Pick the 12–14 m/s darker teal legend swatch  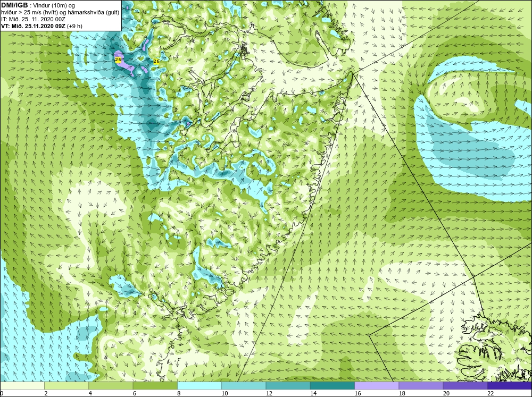pyautogui.click(x=288, y=386)
